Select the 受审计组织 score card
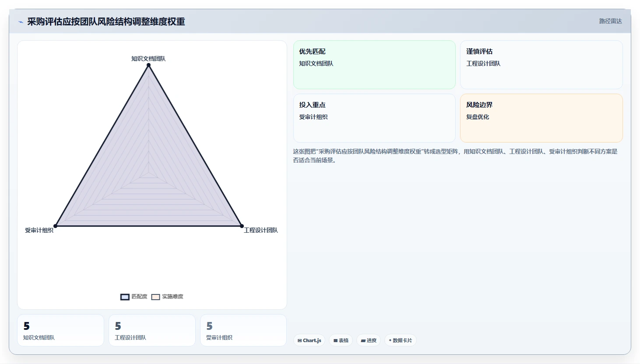 click(243, 330)
